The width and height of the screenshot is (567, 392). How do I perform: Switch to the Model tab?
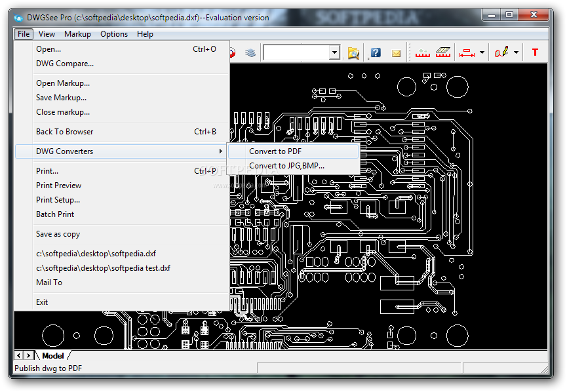[53, 356]
